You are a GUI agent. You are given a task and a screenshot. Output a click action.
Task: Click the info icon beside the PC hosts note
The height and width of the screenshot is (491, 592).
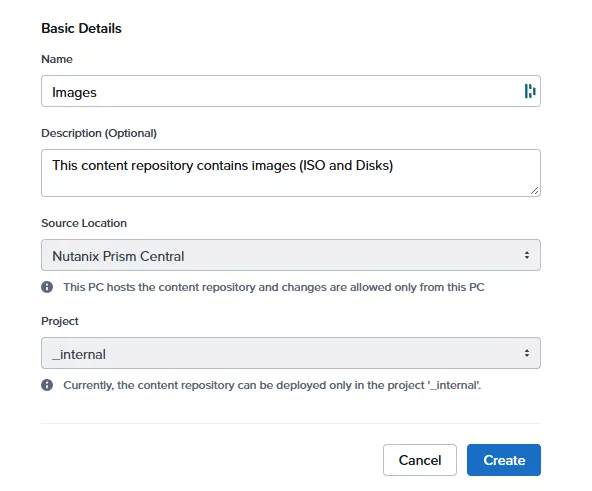coord(47,287)
